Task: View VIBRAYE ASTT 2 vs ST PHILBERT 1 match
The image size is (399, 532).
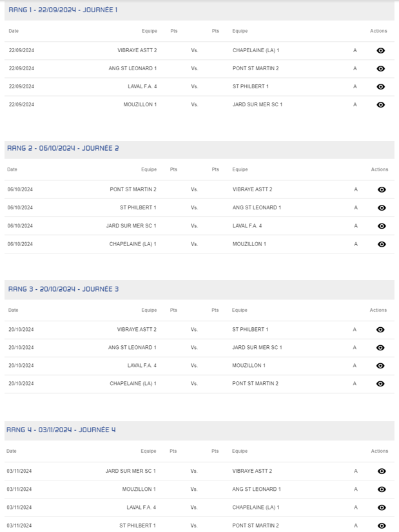Action: click(x=380, y=330)
